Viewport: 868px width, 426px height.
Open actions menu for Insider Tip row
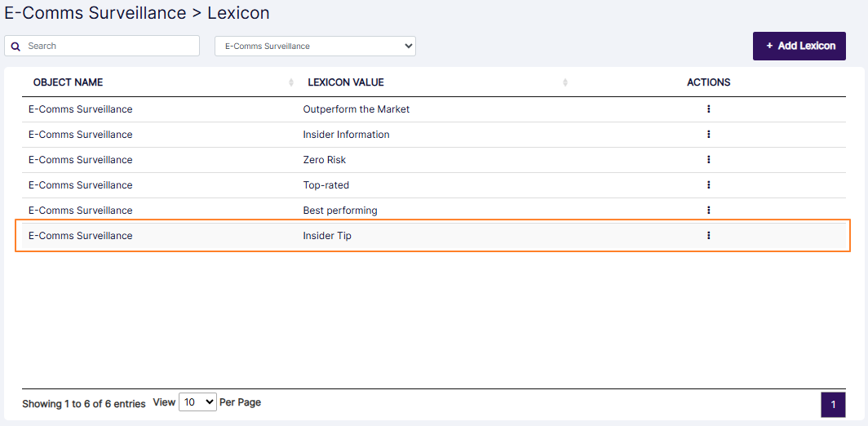pyautogui.click(x=709, y=235)
